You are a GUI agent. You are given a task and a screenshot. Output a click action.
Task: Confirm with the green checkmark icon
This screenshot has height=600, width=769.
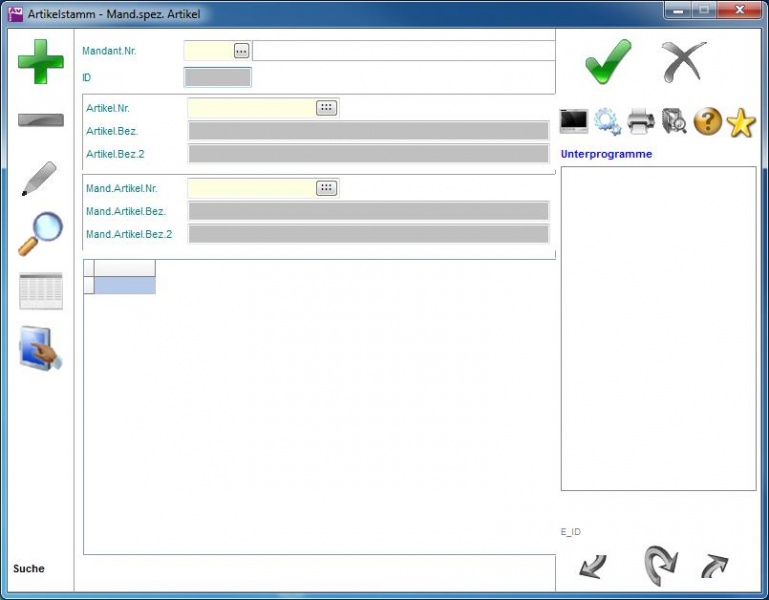[608, 62]
